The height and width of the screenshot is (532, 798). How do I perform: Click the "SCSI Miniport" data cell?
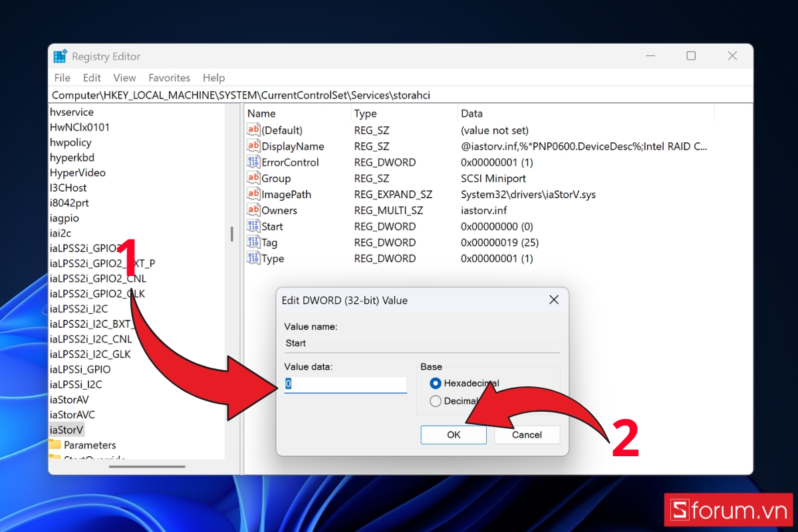[x=493, y=178]
